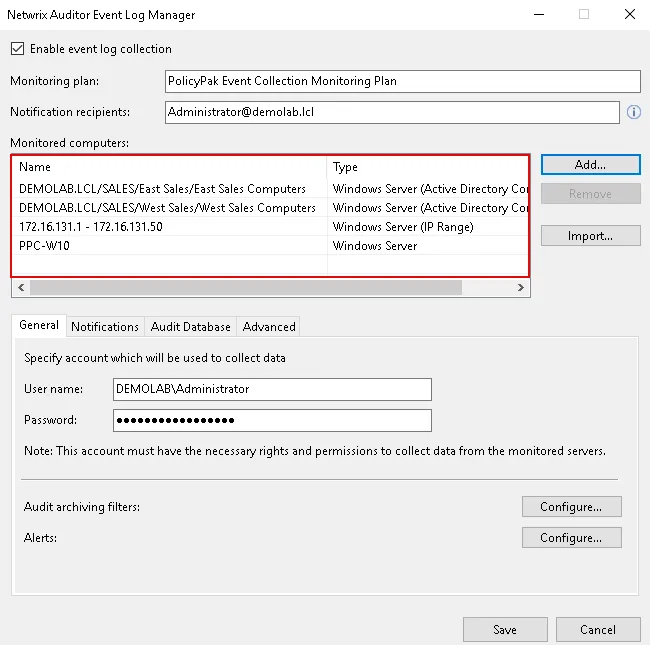Configure audit archiving filters

[571, 507]
